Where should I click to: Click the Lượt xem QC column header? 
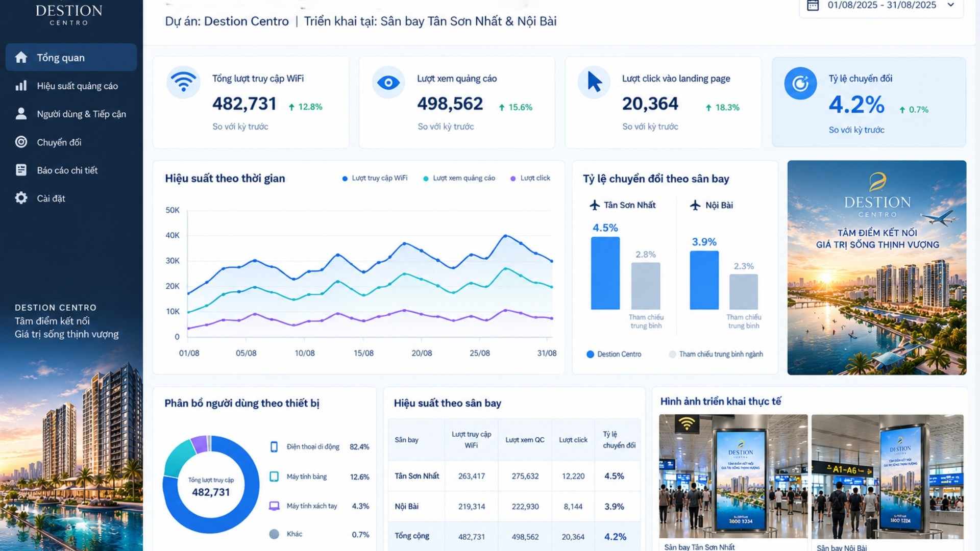coord(525,440)
